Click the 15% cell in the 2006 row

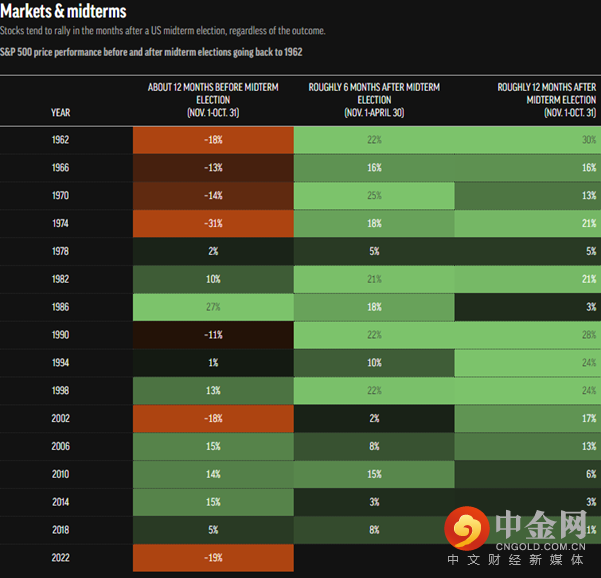pyautogui.click(x=213, y=447)
